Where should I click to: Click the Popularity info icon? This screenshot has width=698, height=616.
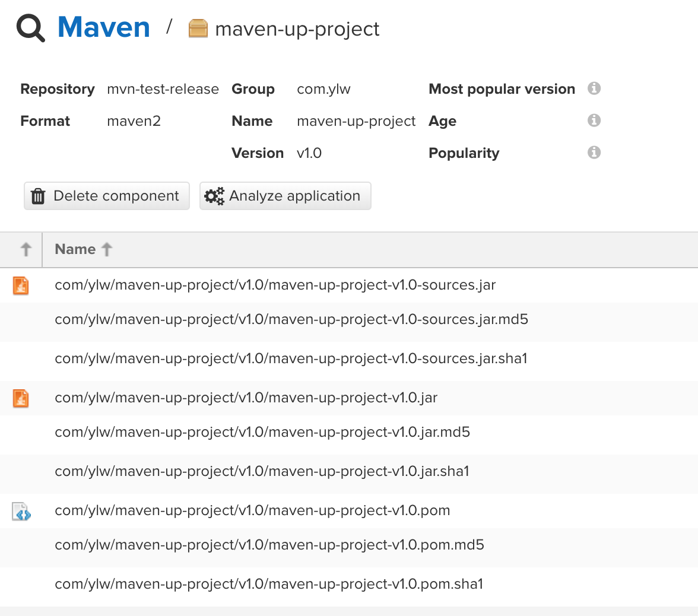click(594, 152)
